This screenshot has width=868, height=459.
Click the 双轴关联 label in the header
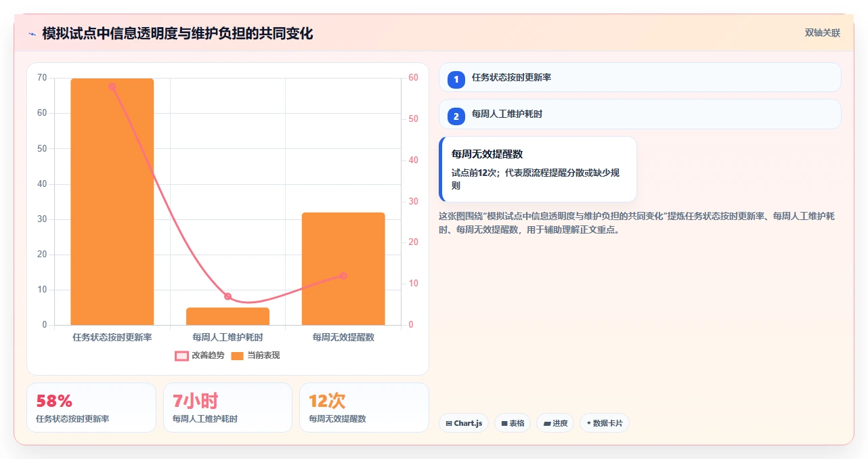pos(823,32)
